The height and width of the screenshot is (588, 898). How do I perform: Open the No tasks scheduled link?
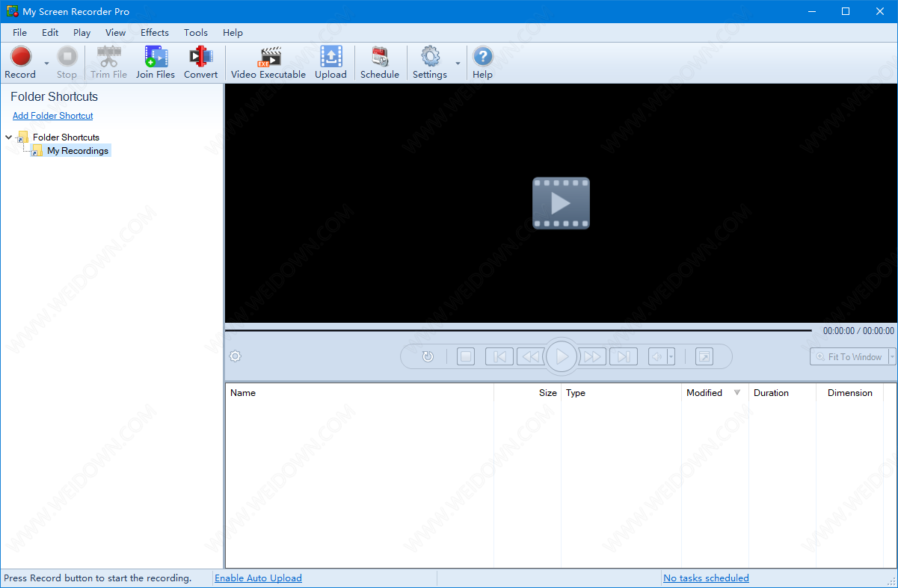706,578
